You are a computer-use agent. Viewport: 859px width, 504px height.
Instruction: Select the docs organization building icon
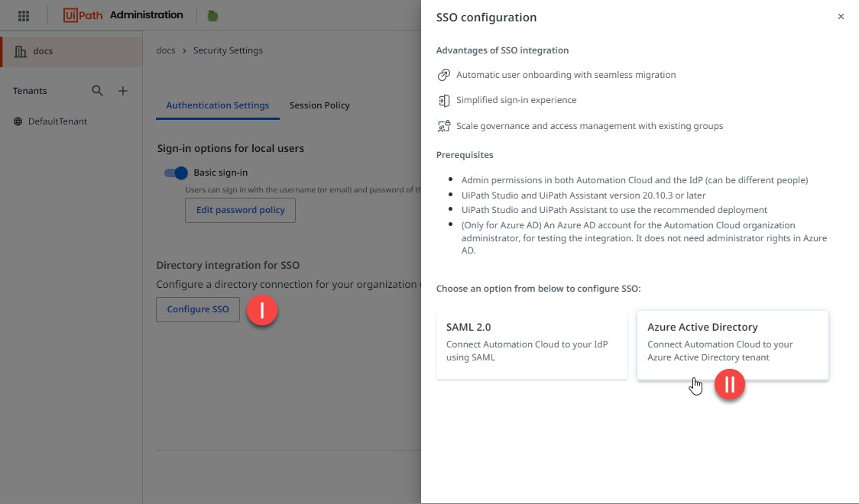21,51
